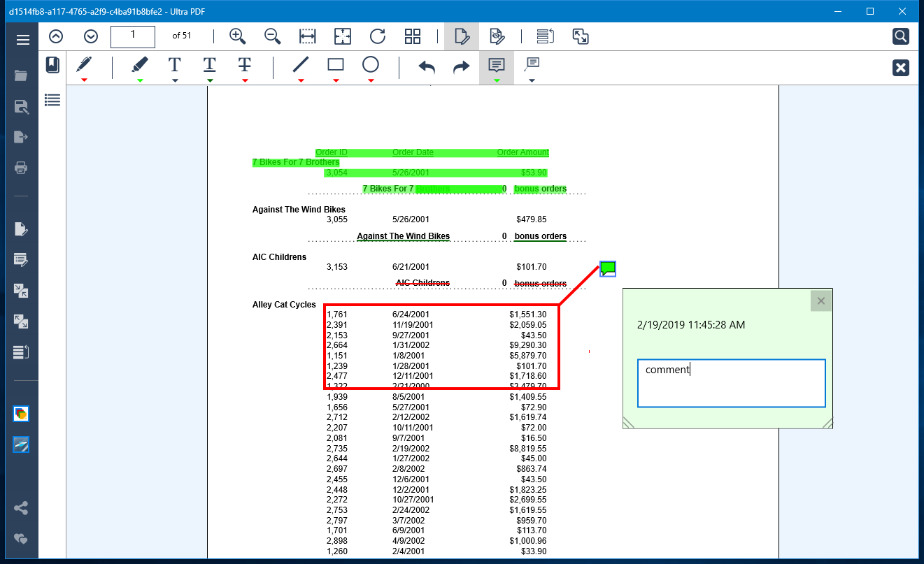Image resolution: width=924 pixels, height=564 pixels.
Task: Print the document from the sidebar
Action: [x=21, y=168]
